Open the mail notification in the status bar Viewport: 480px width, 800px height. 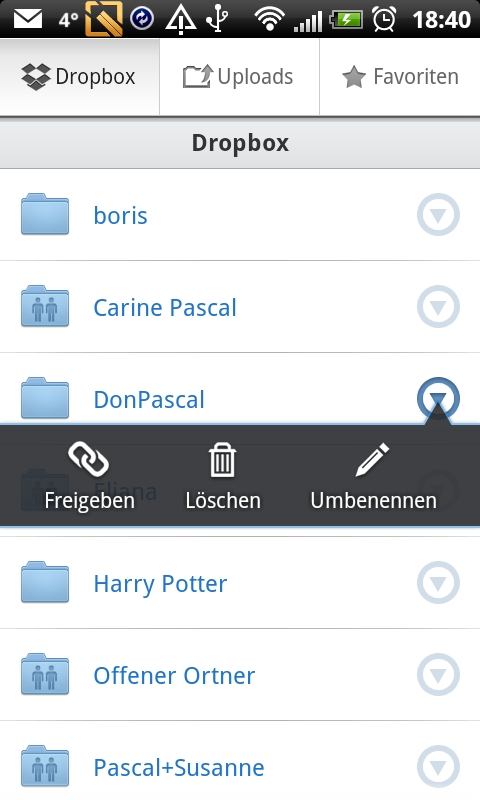[28, 19]
